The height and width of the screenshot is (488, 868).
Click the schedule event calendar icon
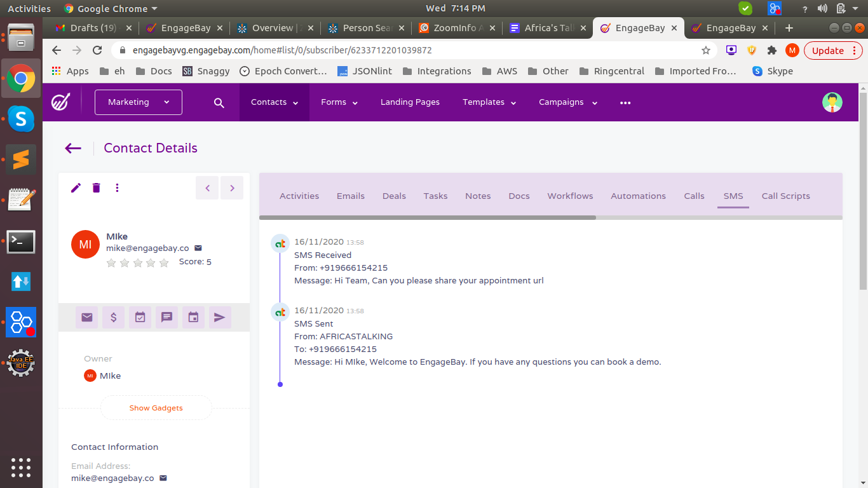[x=194, y=317]
